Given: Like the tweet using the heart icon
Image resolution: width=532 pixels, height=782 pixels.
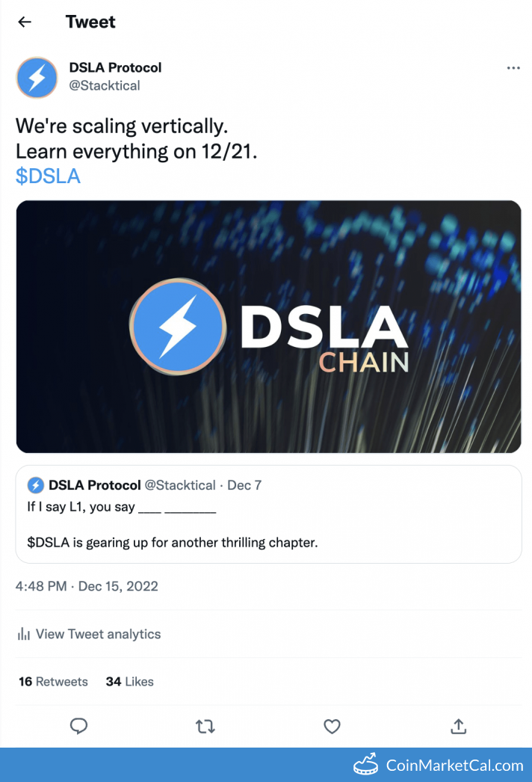Looking at the screenshot, I should pos(332,726).
